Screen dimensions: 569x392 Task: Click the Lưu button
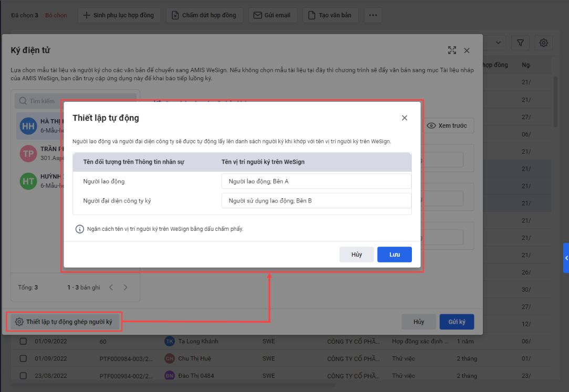[x=395, y=255]
